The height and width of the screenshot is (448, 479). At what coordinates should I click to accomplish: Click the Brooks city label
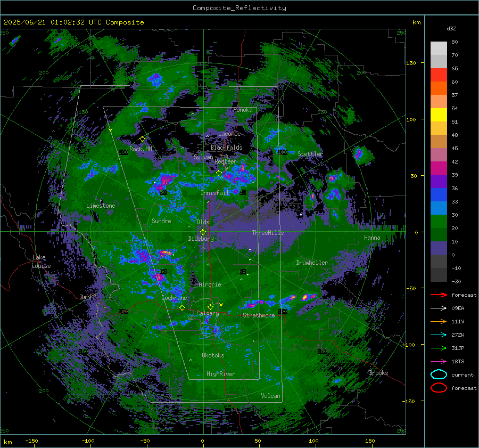coord(378,373)
